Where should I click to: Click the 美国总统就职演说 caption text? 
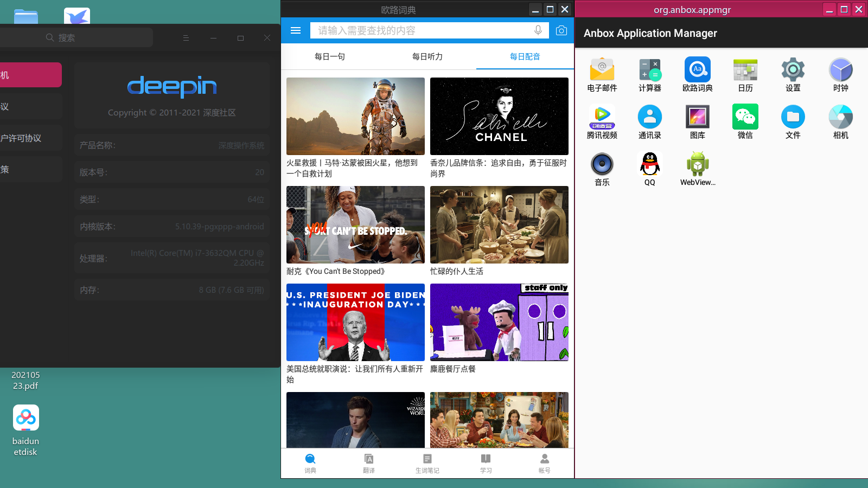355,374
